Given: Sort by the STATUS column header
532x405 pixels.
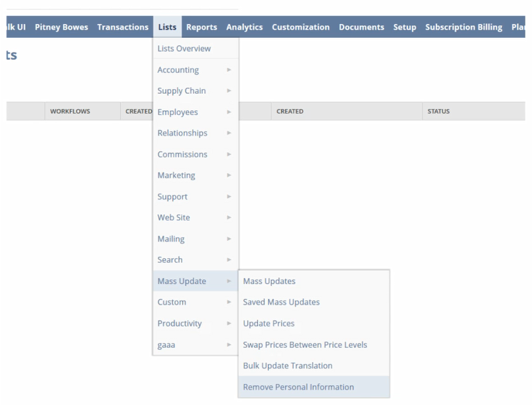Looking at the screenshot, I should point(473,111).
